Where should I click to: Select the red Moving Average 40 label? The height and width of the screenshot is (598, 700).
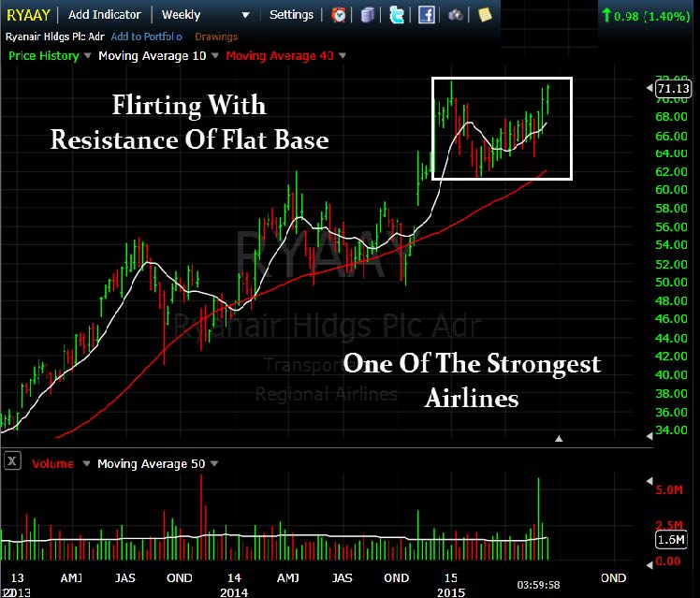280,56
